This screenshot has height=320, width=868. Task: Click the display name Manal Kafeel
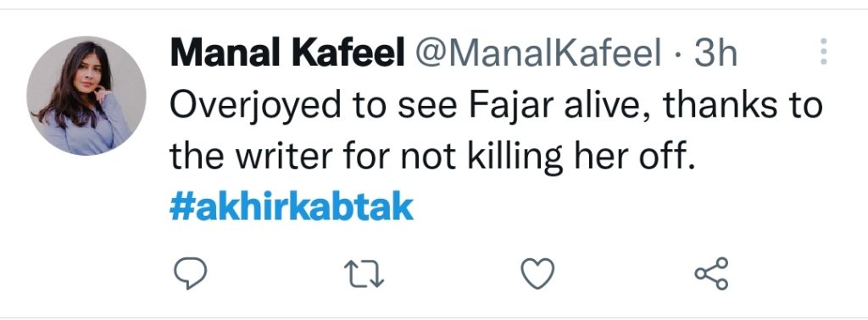click(287, 53)
